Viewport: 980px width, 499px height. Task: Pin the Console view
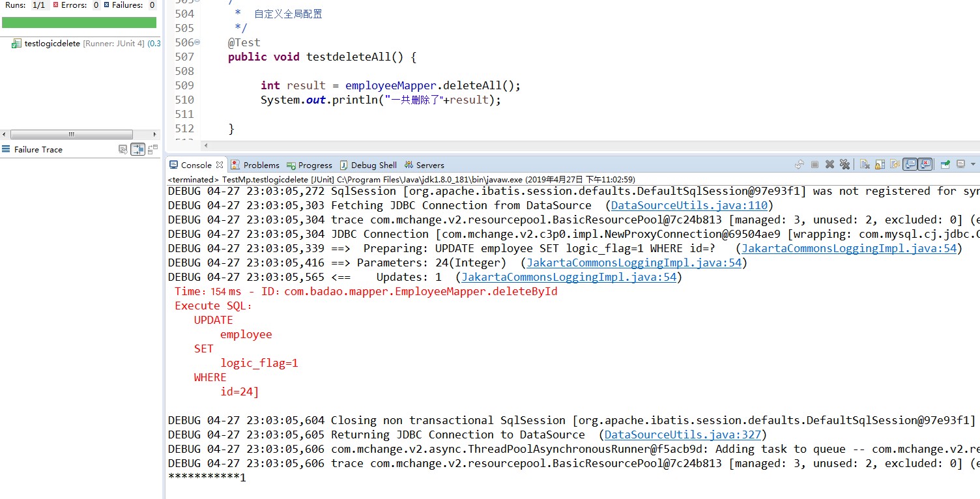click(x=945, y=164)
